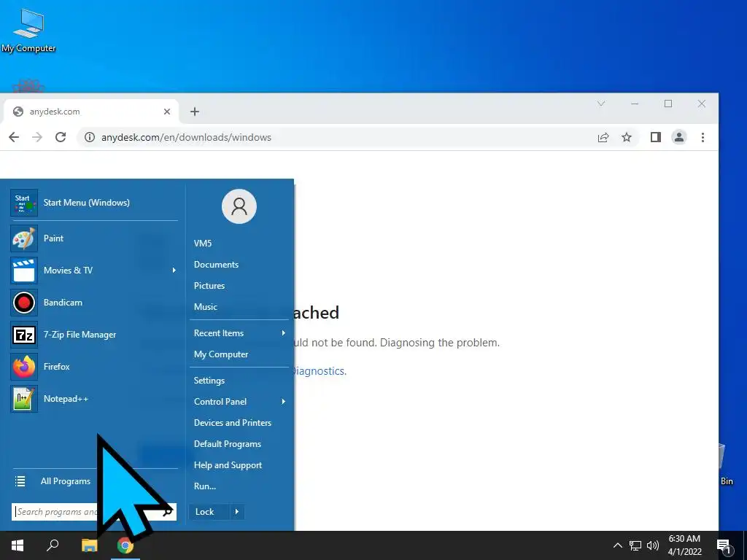
Task: Show hidden system tray icons
Action: [617, 545]
